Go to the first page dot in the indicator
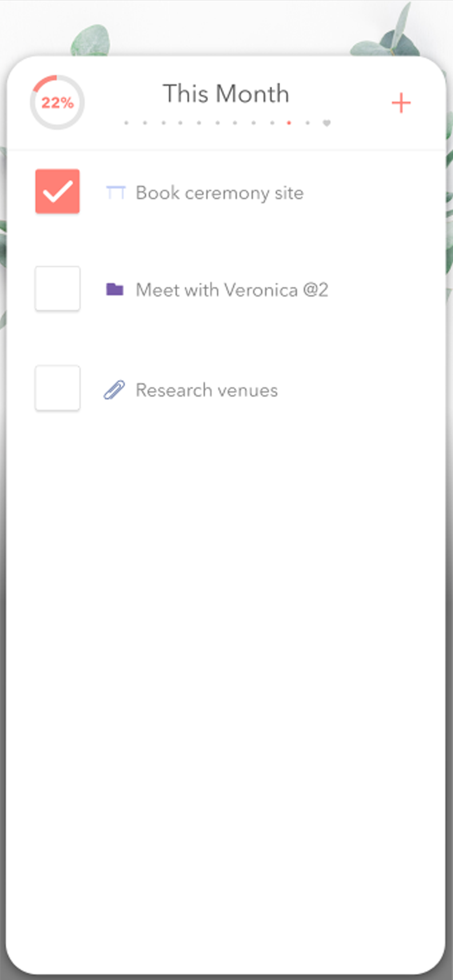Viewport: 453px width, 980px height. pyautogui.click(x=126, y=123)
